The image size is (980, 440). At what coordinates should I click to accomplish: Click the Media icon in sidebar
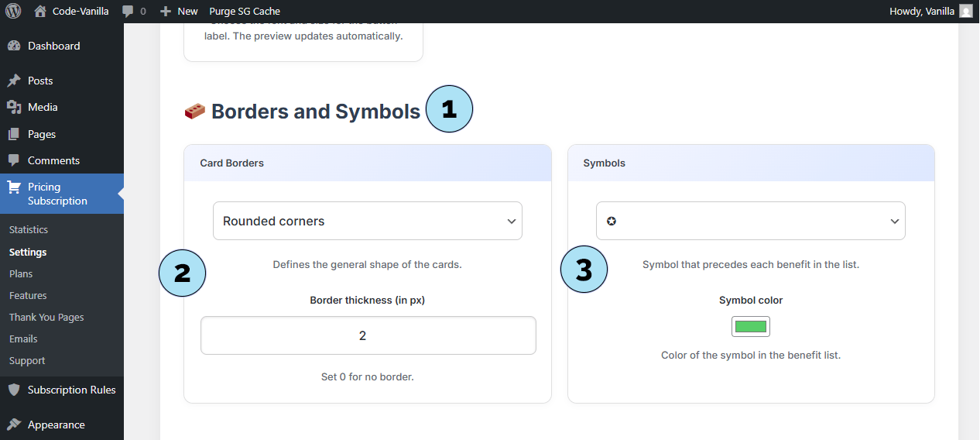click(x=14, y=107)
